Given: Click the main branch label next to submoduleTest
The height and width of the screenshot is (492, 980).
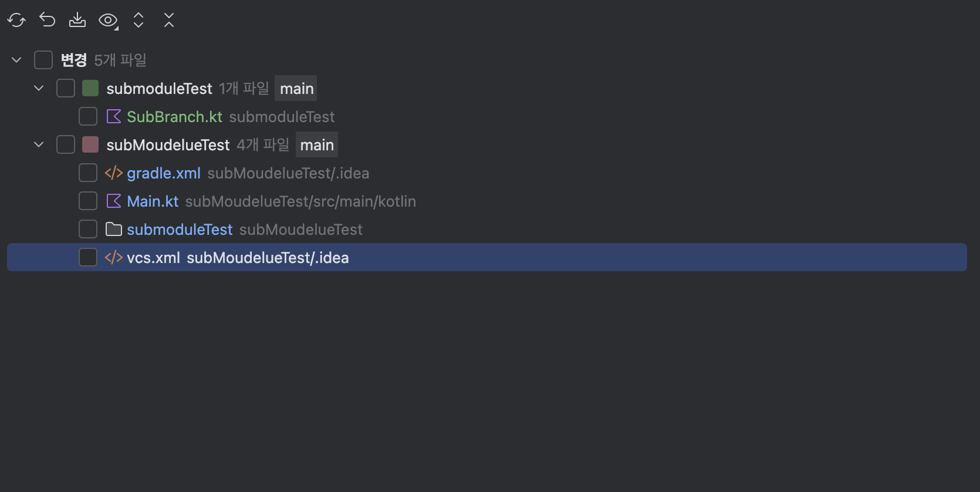Looking at the screenshot, I should coord(296,88).
